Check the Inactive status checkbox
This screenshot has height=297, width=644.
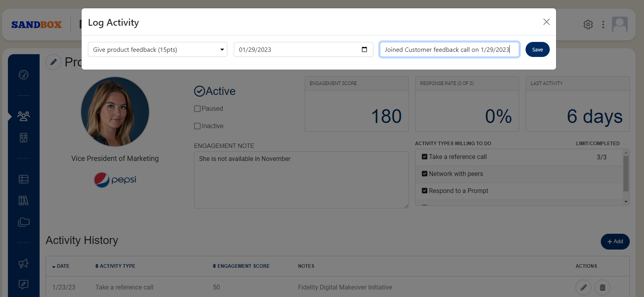[x=197, y=126]
